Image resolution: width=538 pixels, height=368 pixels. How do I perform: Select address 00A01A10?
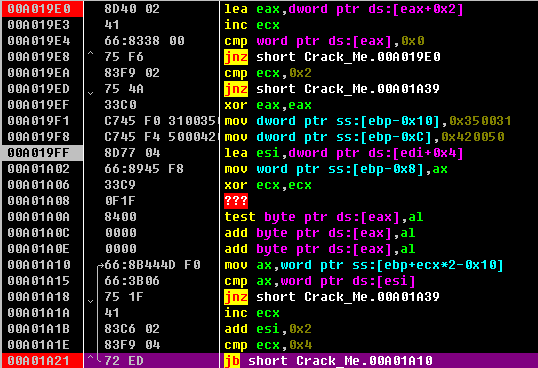(39, 265)
